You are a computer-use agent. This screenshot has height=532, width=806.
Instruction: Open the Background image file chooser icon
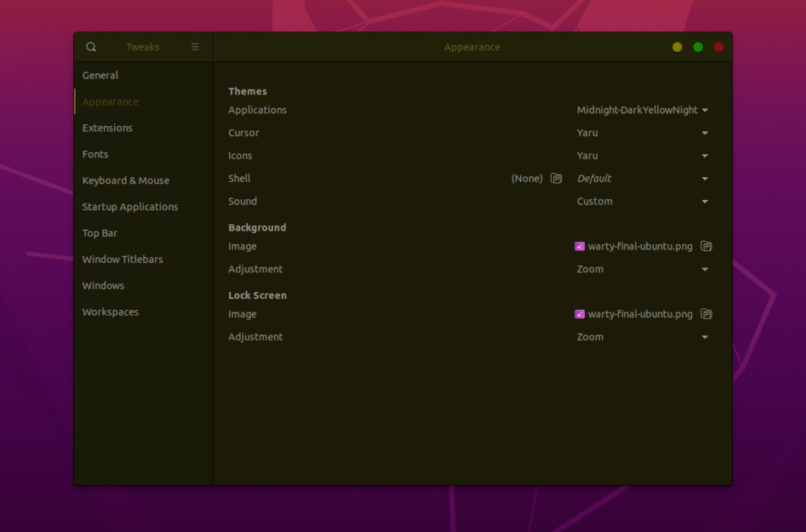706,246
